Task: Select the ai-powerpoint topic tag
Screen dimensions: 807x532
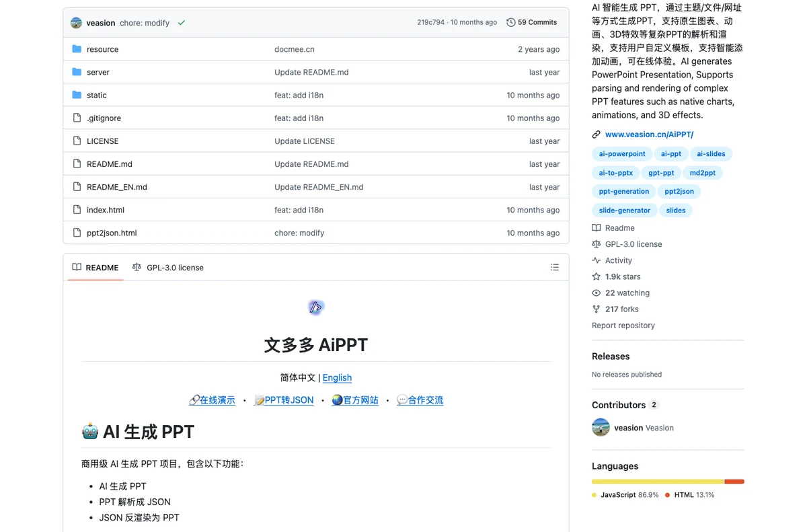Action: click(x=622, y=154)
